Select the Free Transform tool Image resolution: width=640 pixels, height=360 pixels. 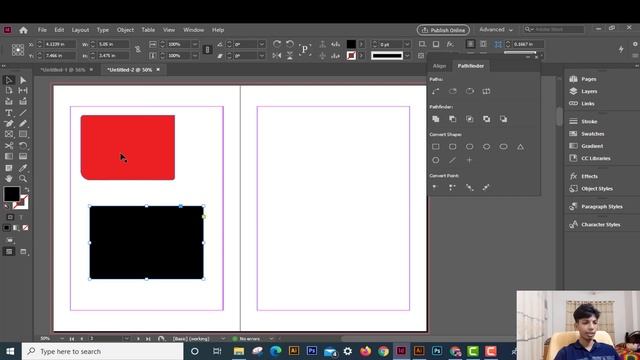[23, 145]
